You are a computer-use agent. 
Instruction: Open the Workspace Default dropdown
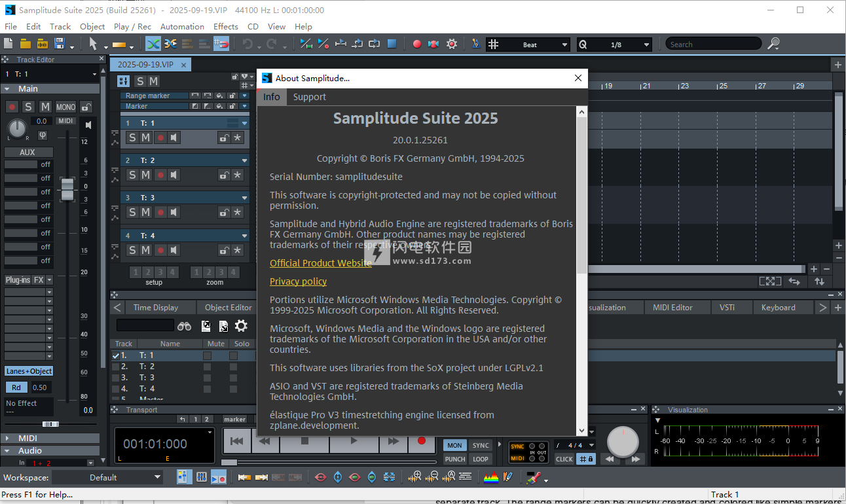107,477
